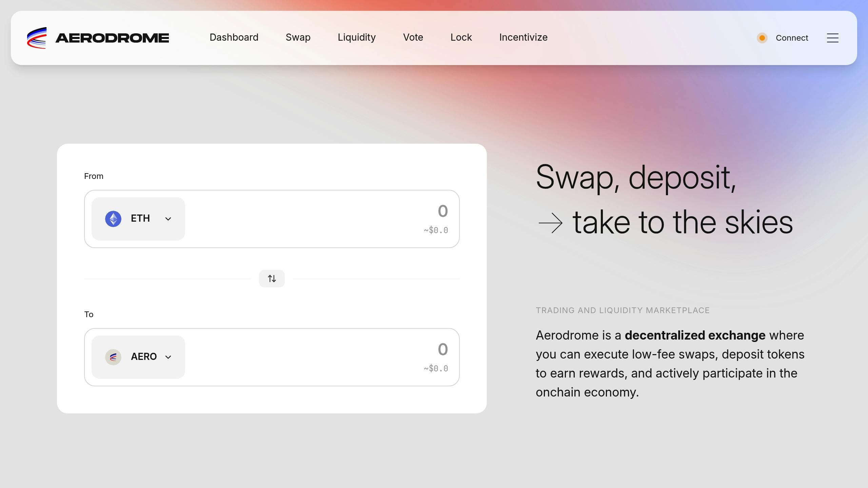Click the ~$0.0 value under To
868x488 pixels.
436,369
